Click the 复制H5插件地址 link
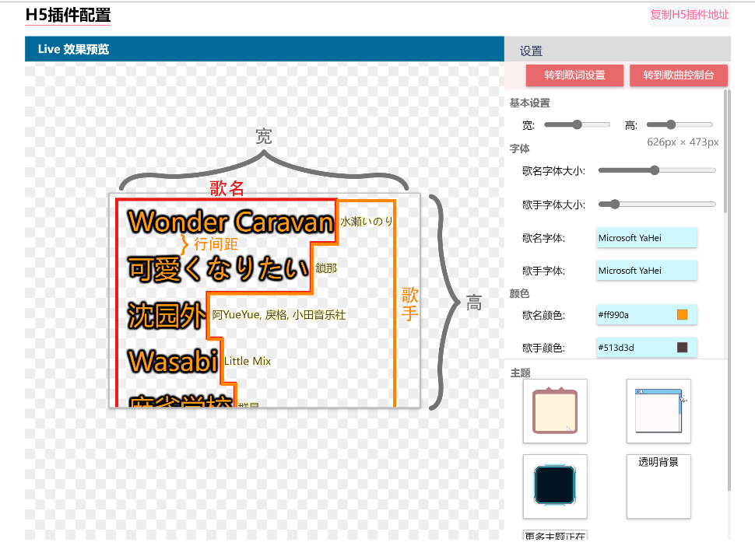755x560 pixels. pyautogui.click(x=690, y=14)
